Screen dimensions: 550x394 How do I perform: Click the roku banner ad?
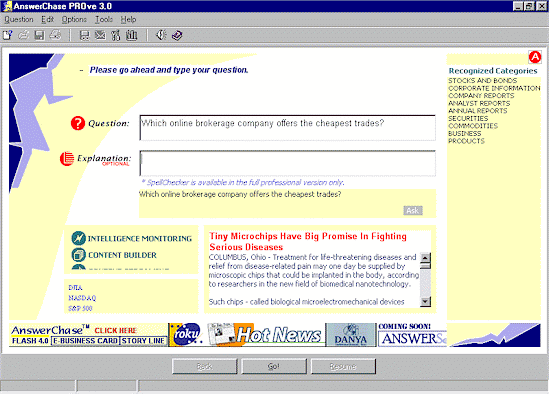point(186,335)
